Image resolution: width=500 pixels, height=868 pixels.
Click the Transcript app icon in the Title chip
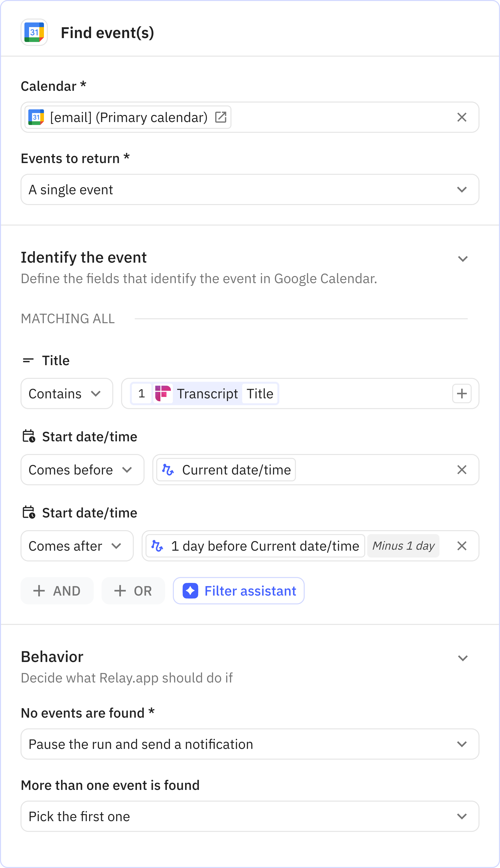click(163, 393)
